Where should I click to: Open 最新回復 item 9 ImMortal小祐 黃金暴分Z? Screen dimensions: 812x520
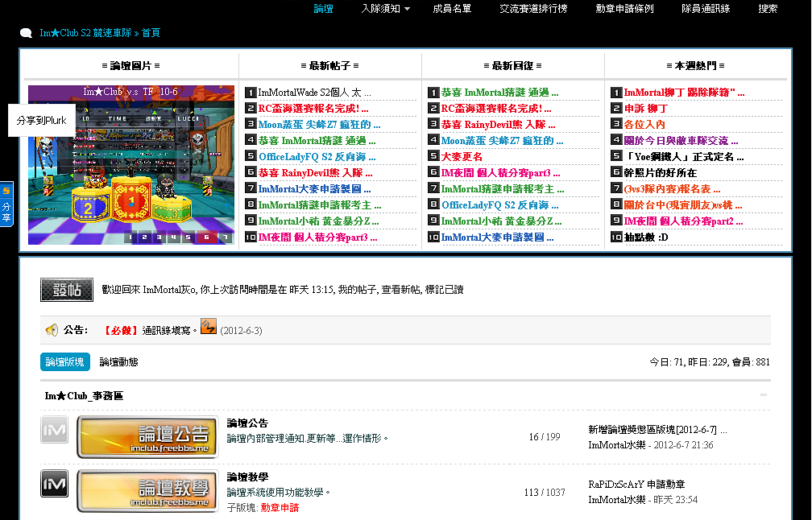[x=501, y=221]
